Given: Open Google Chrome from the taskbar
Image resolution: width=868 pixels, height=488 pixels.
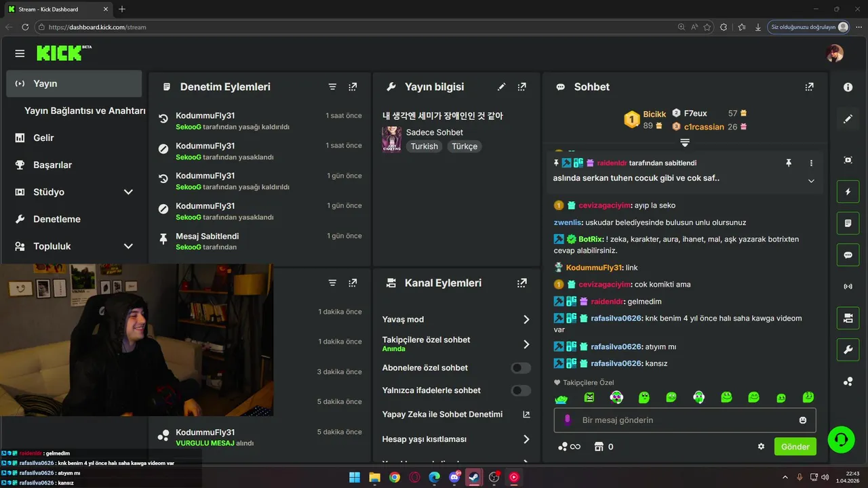Looking at the screenshot, I should pos(395,477).
